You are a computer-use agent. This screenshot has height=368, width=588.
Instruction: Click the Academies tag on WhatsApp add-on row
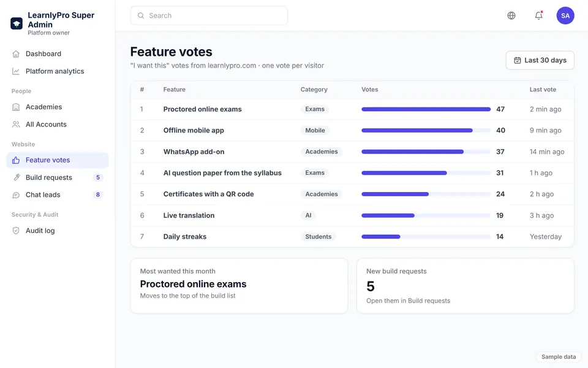click(322, 151)
